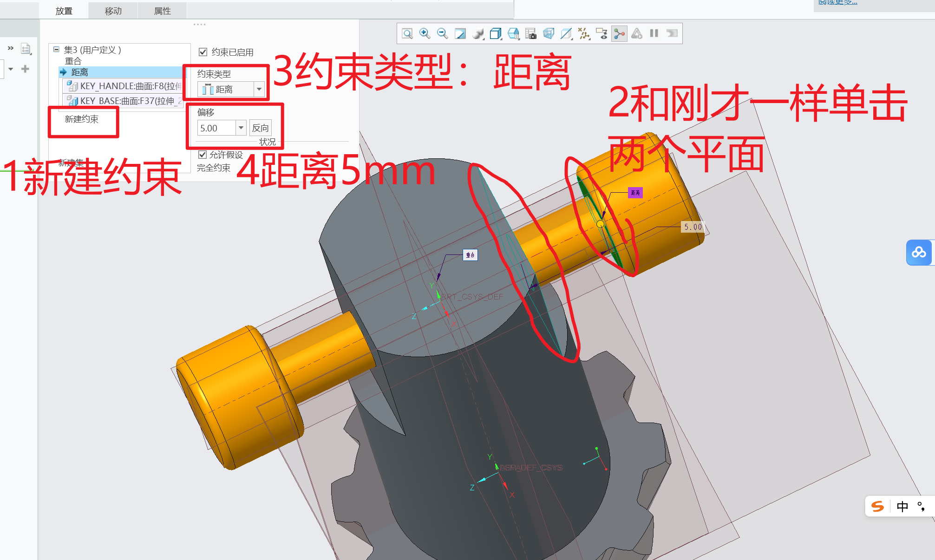Click the pause icon on the toolbar
Viewport: 935px width, 560px height.
coord(654,33)
